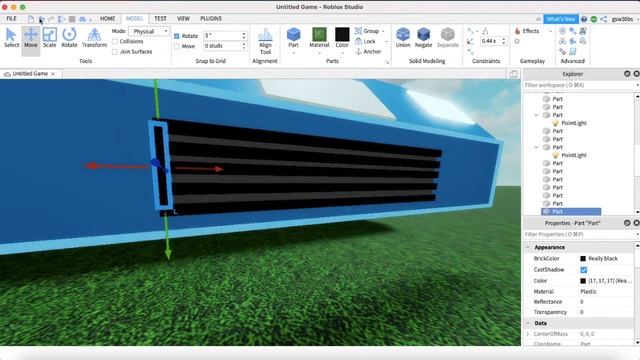This screenshot has width=640, height=360.
Task: Click the constraint scale 0.44x stepper
Action: (504, 41)
